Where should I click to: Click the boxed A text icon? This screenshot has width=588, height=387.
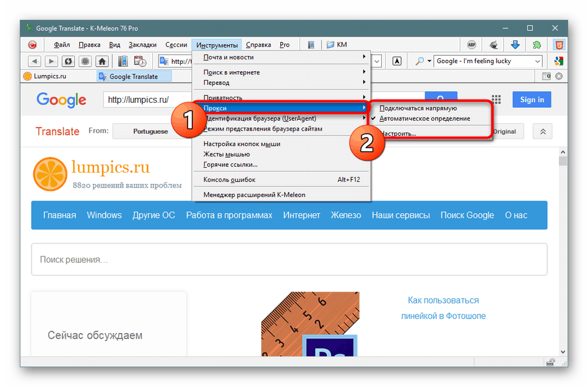(397, 61)
